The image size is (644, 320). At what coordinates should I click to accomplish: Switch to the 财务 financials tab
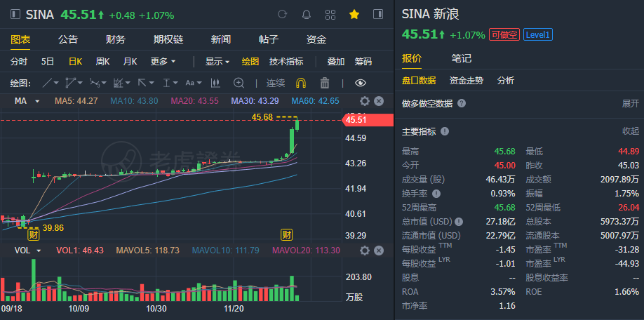click(x=116, y=39)
